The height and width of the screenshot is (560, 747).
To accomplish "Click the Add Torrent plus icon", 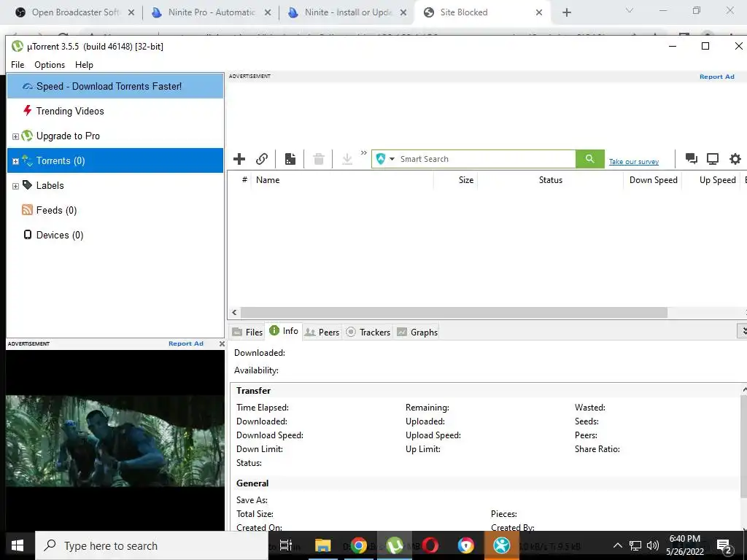I will click(239, 158).
